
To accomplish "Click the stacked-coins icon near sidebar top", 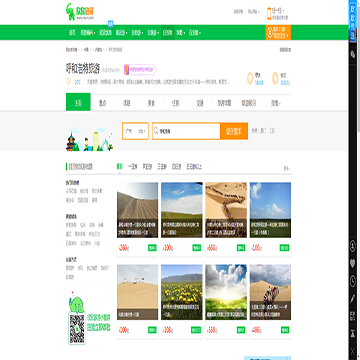I will (353, 54).
